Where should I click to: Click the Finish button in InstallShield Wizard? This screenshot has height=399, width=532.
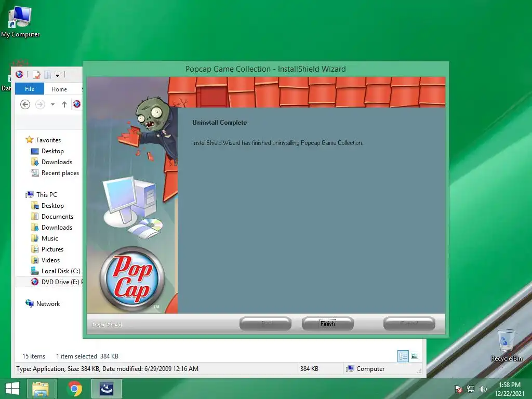click(327, 324)
